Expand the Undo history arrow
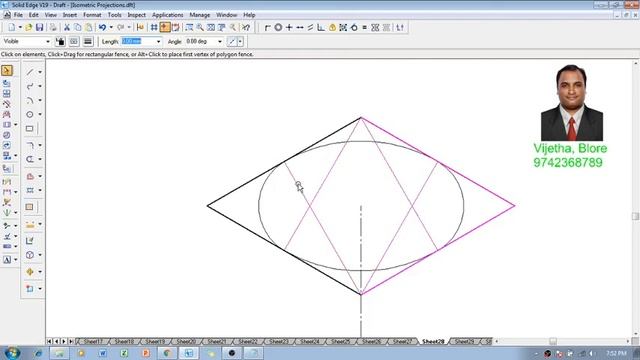 (x=111, y=27)
